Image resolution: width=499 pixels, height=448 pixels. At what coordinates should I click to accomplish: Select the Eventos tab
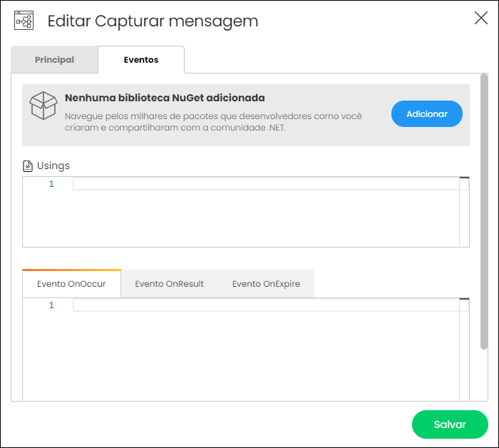tap(141, 59)
